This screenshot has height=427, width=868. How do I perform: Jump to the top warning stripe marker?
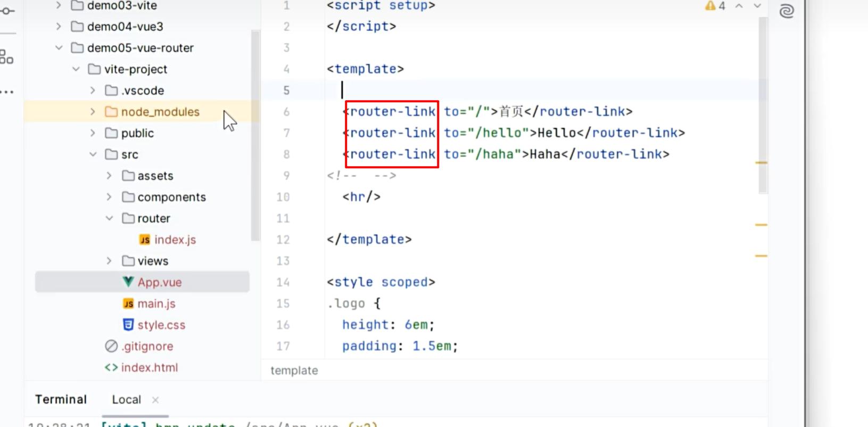point(762,162)
